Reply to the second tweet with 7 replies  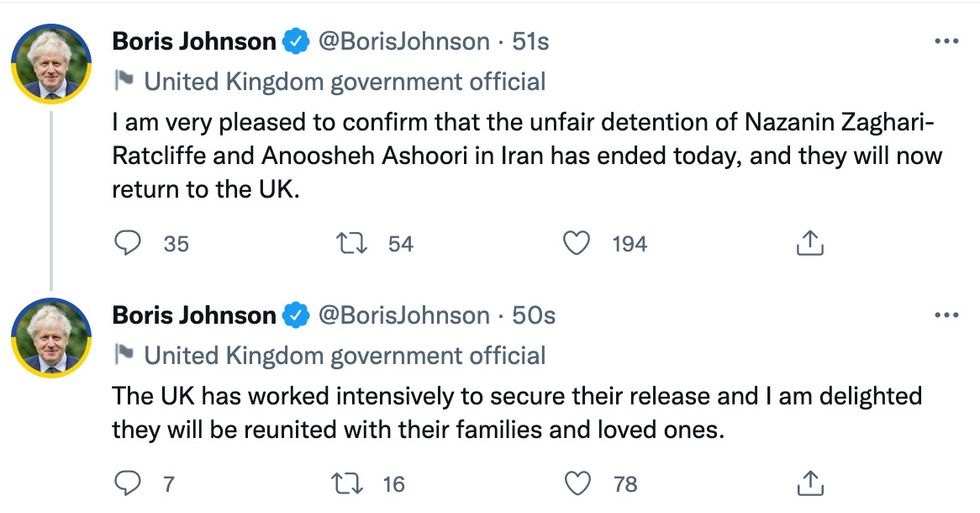click(x=127, y=484)
